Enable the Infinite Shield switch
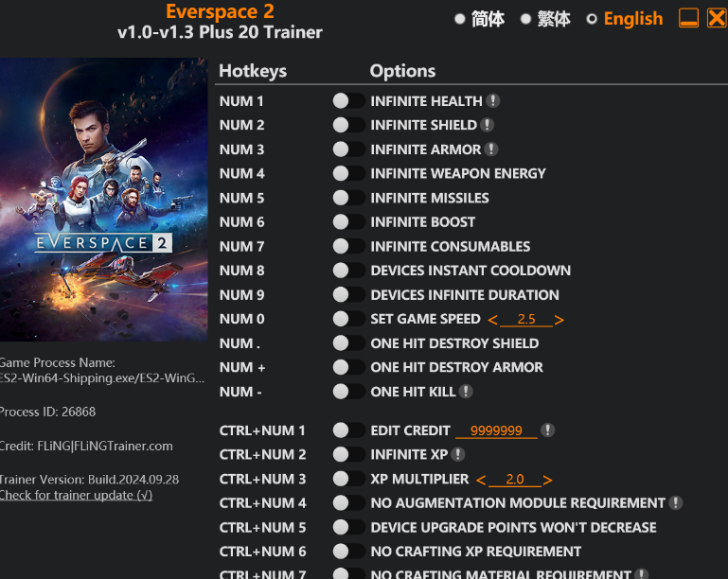 coord(348,125)
